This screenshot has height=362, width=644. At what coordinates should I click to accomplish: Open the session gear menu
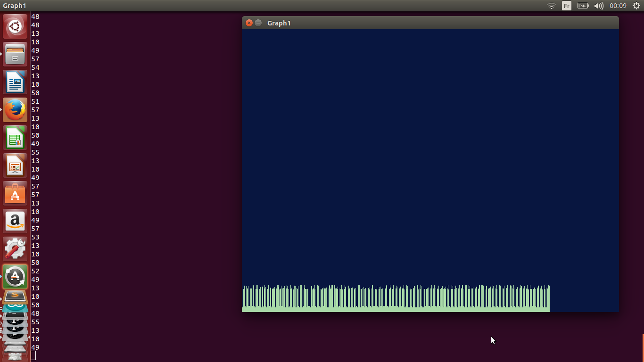[x=636, y=6]
